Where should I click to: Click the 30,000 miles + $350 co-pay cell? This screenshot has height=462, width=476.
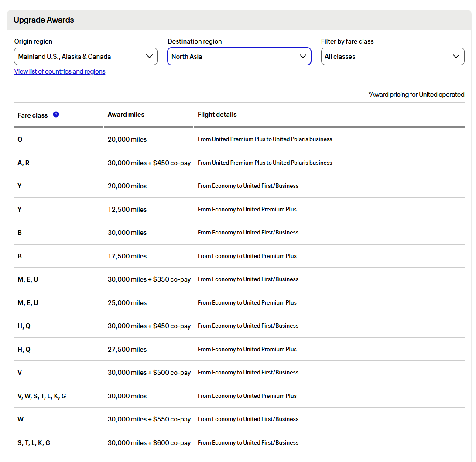[149, 279]
